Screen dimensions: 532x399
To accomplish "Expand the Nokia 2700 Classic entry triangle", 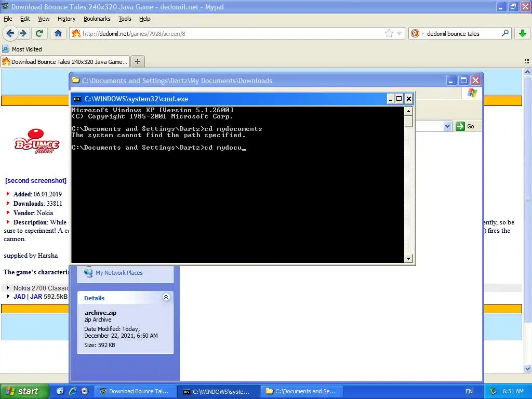I will point(8,288).
